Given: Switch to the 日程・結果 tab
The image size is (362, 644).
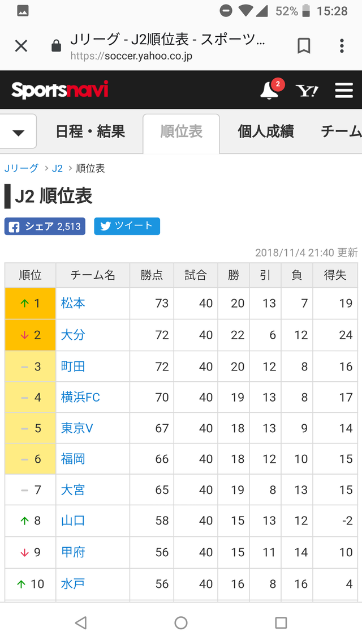Looking at the screenshot, I should (x=90, y=132).
